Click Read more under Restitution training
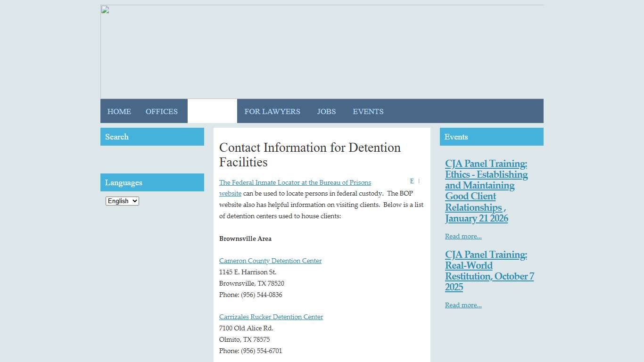The image size is (644, 362). [x=463, y=305]
